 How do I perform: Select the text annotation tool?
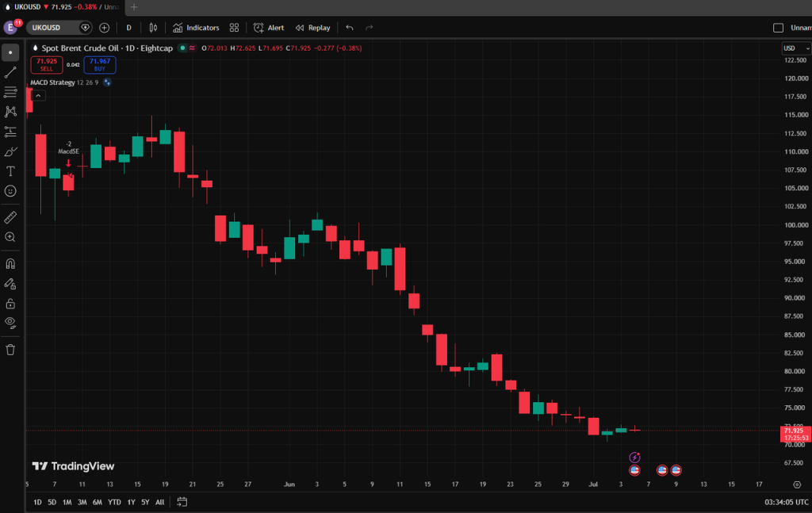[x=10, y=171]
